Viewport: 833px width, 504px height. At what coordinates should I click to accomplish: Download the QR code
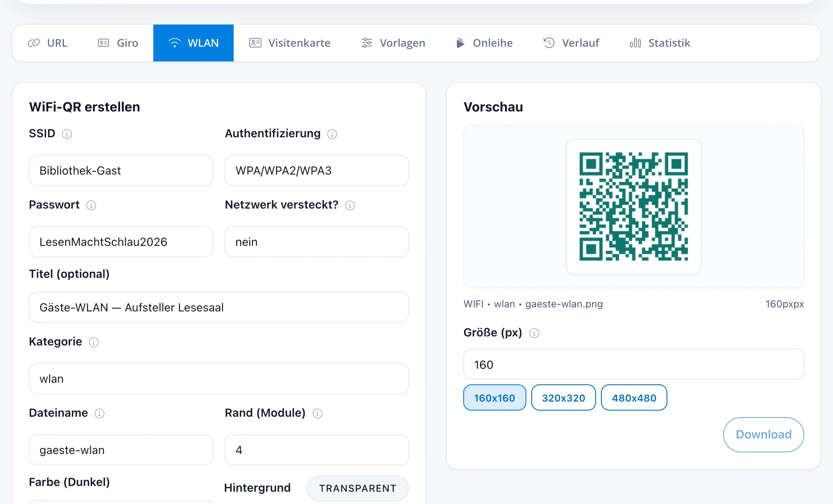764,435
